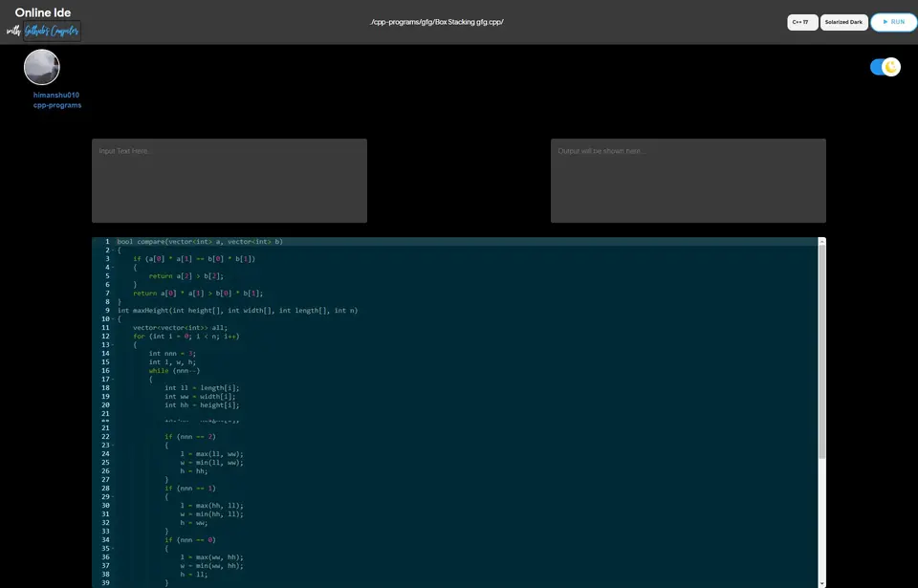The image size is (918, 588).
Task: Click the 'h = ll;' line
Action: (194, 575)
